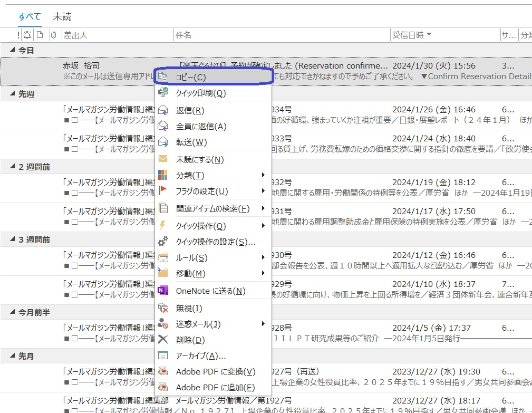Open the email from 赤坂 裕司
This screenshot has height=413, width=532.
click(266, 71)
